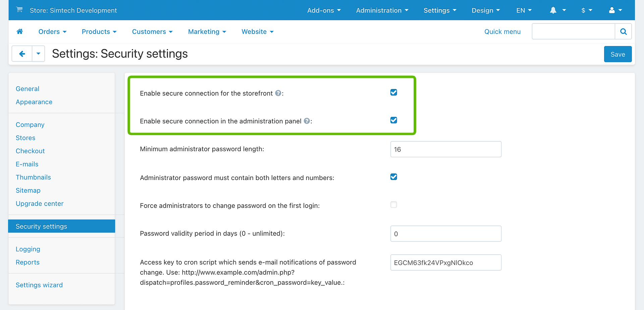
Task: Click the minimum administrator password length field
Action: [445, 149]
